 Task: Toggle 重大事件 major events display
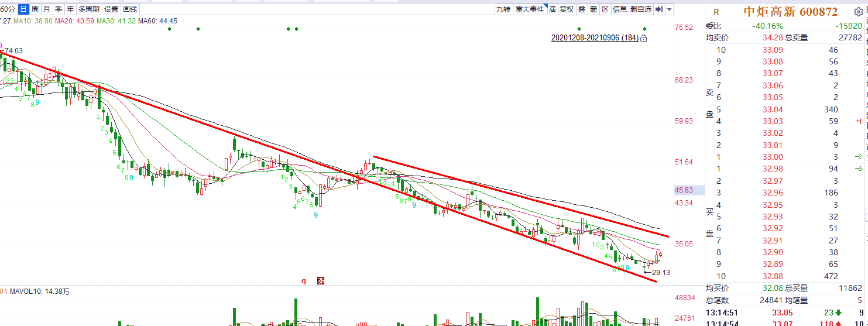pyautogui.click(x=530, y=9)
